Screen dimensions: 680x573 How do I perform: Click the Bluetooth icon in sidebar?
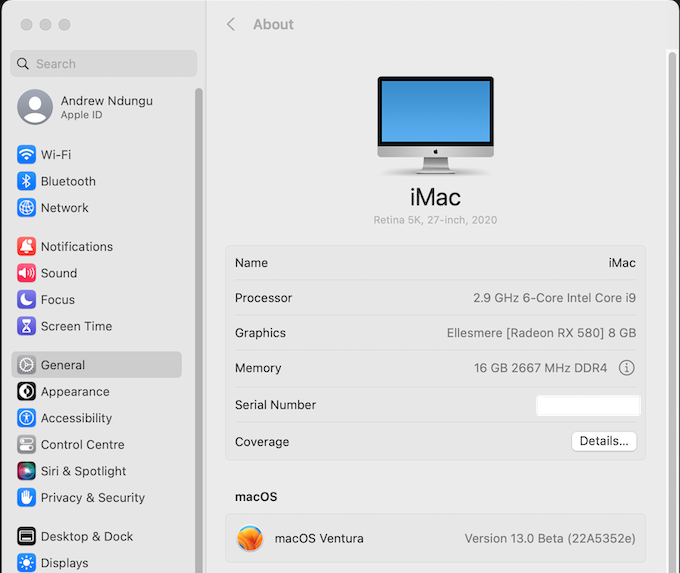[x=26, y=181]
